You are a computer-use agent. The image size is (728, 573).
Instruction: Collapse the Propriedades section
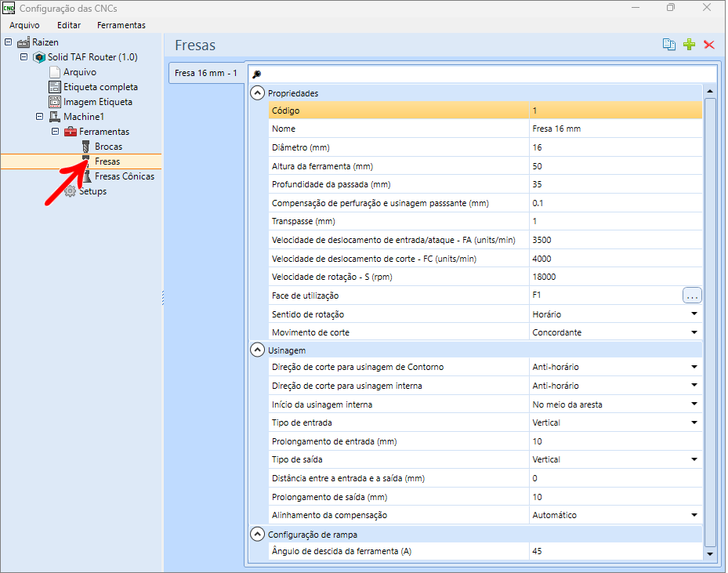pyautogui.click(x=257, y=92)
